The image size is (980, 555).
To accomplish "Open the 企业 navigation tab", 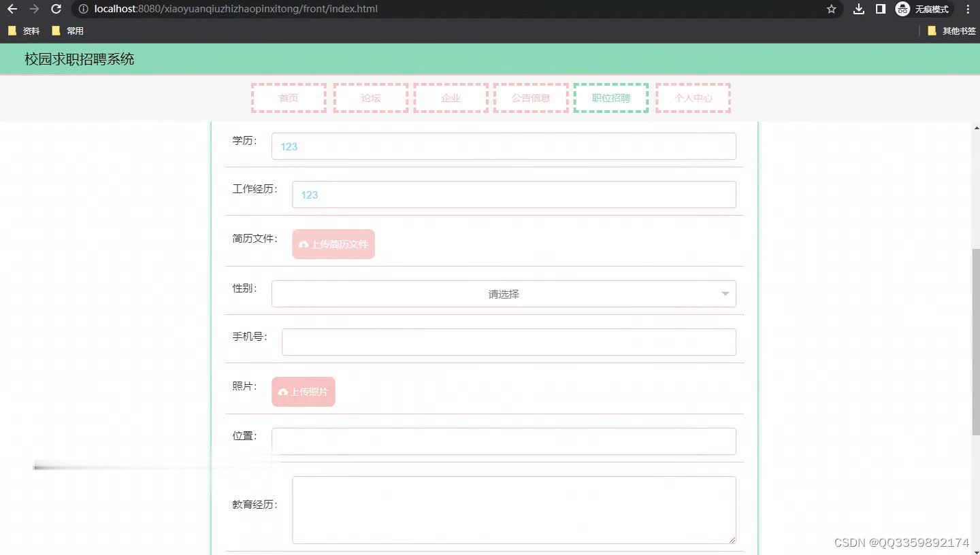I will 451,98.
